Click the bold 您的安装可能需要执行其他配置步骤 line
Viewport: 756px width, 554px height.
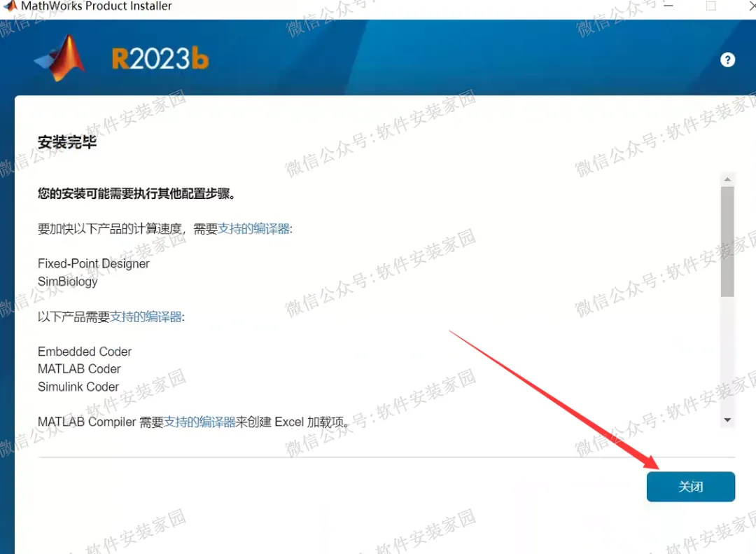pyautogui.click(x=136, y=193)
